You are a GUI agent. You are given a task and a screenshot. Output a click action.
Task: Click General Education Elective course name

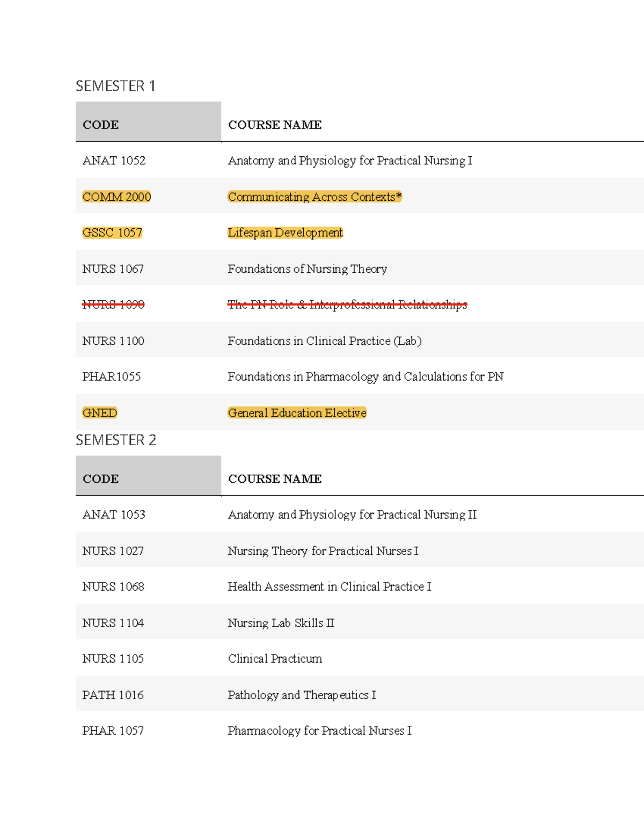click(297, 412)
